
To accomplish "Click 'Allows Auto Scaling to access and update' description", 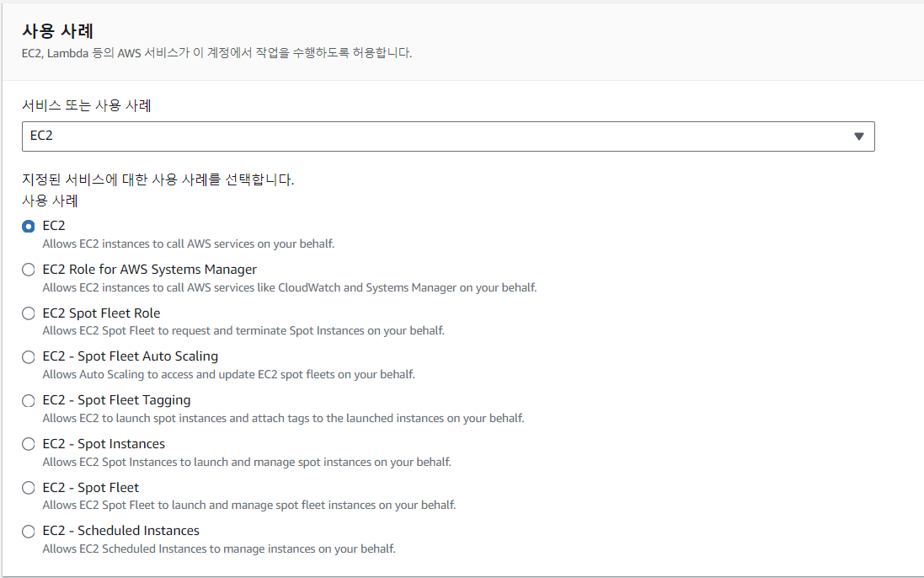I will [228, 374].
